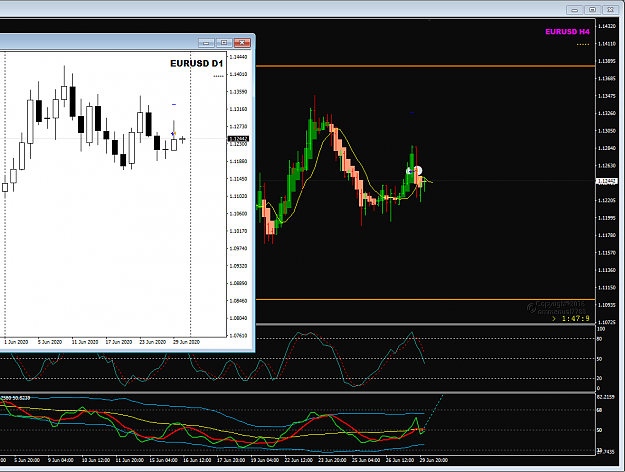
Task: Select the 17 Jun 20:00 time label
Action: click(x=231, y=460)
